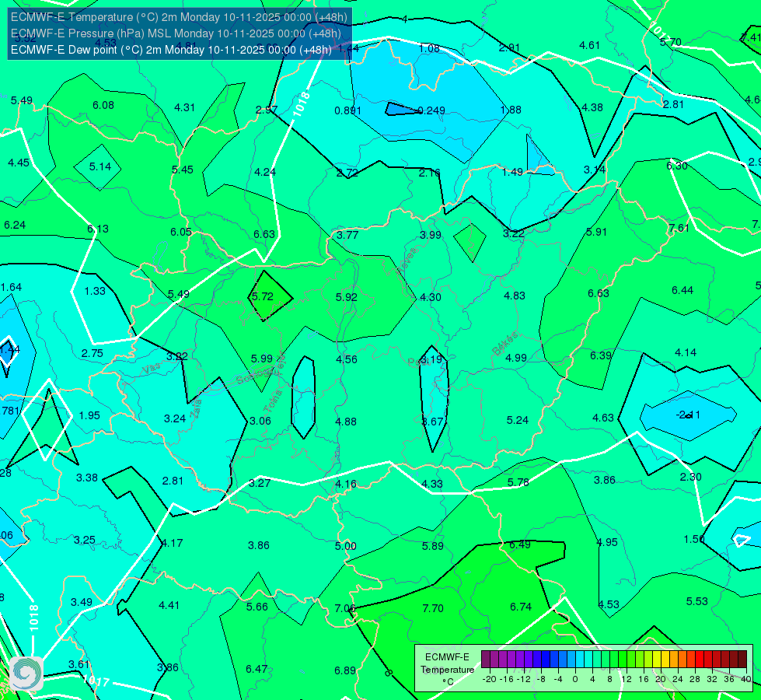Click the map value 5.72

[263, 296]
